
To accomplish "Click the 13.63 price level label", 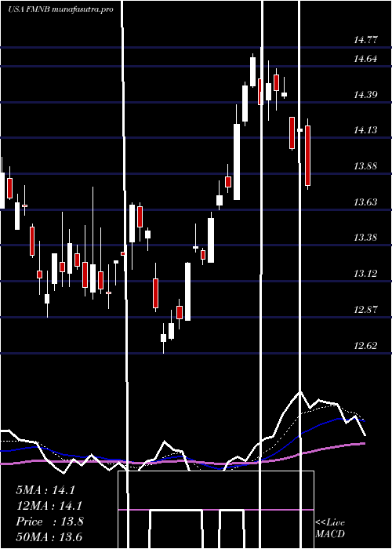I will click(x=365, y=202).
